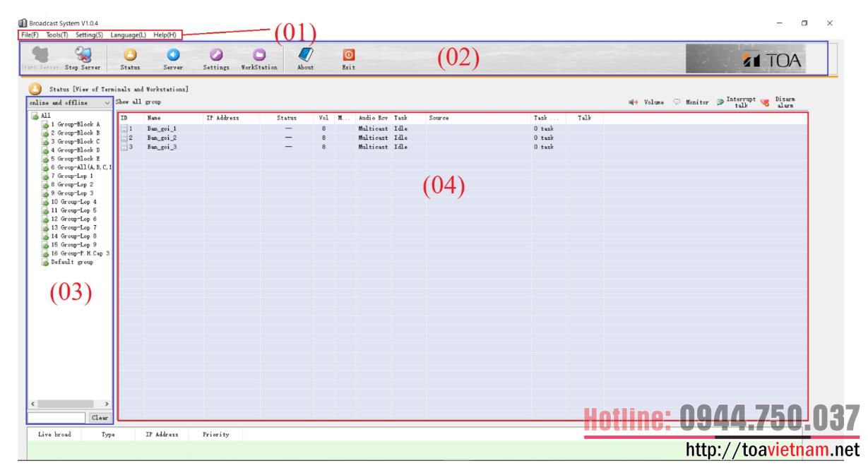868x468 pixels.
Task: Open the Language(L) menu
Action: pyautogui.click(x=129, y=35)
